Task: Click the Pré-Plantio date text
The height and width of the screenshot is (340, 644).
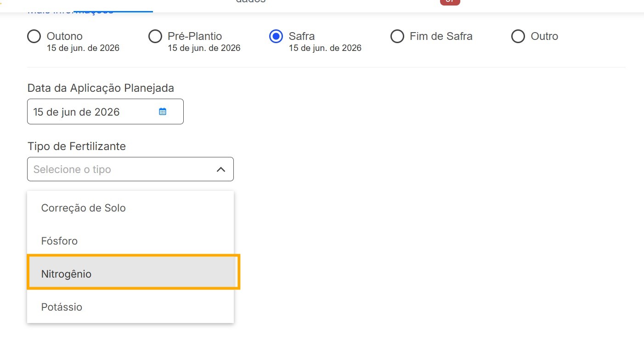Action: 204,48
